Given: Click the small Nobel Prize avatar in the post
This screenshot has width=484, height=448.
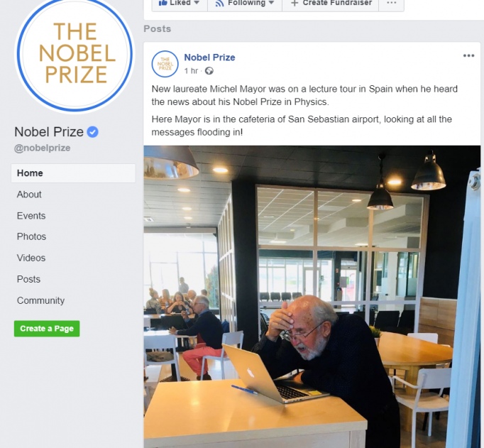Looking at the screenshot, I should coord(165,64).
